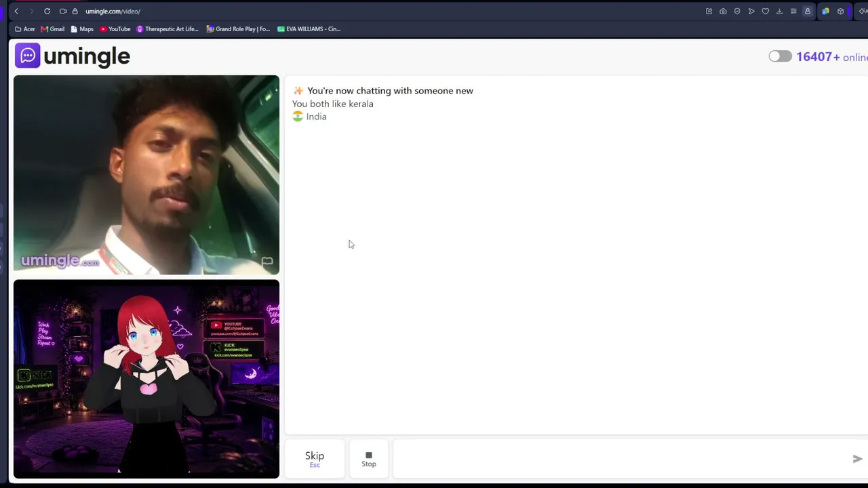This screenshot has height=488, width=868.
Task: Take a snapshot with the camera icon
Action: point(723,11)
